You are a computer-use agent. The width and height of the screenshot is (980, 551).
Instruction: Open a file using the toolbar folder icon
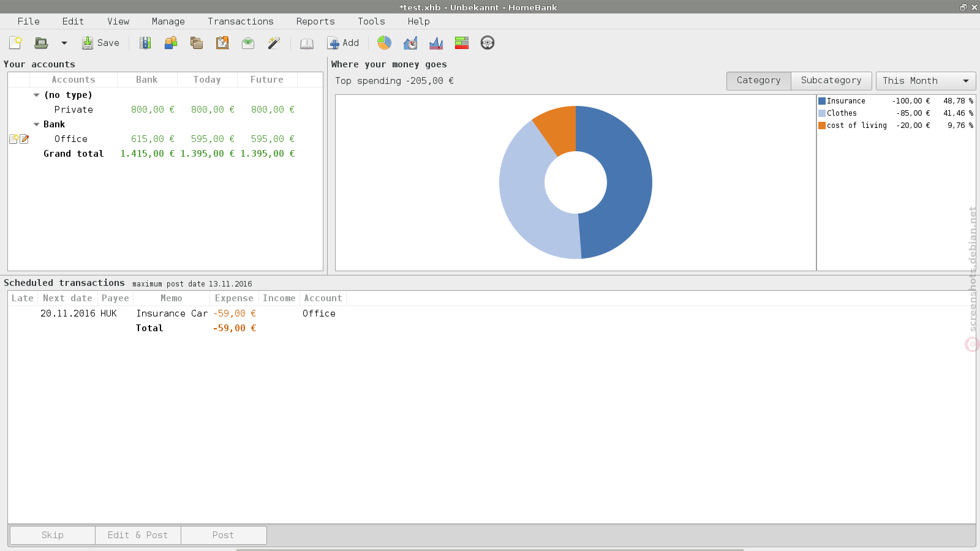tap(41, 43)
